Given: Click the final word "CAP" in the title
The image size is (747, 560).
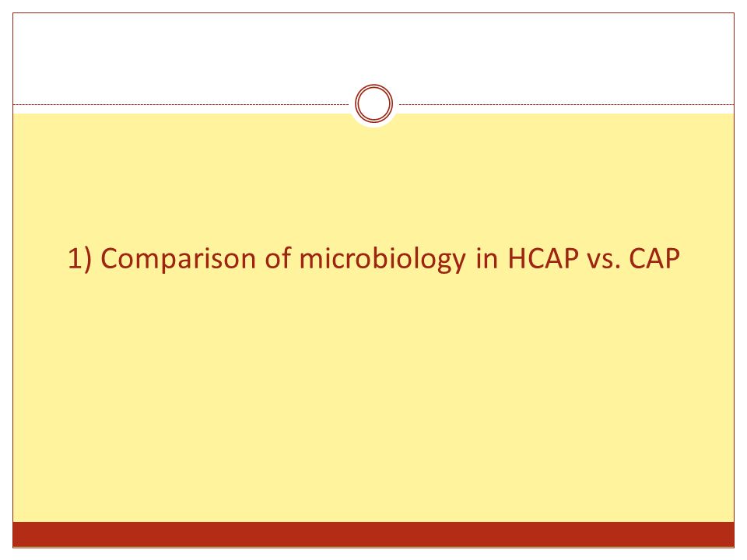Looking at the screenshot, I should click(654, 258).
